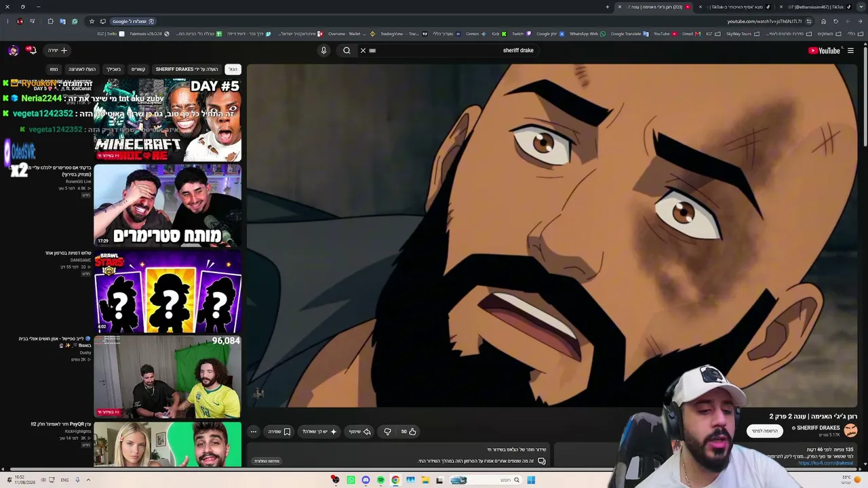The image size is (868, 488).
Task: Open Grammarly extension icon
Action: (75, 21)
